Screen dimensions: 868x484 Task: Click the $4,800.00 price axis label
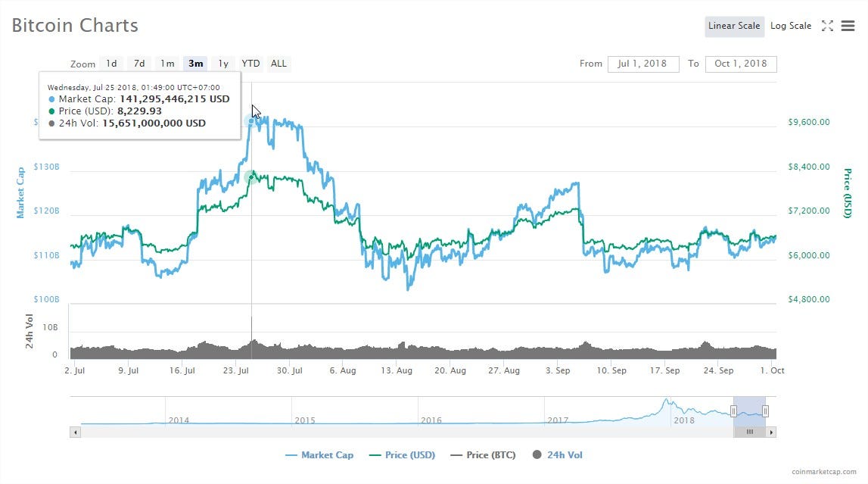[x=809, y=300]
